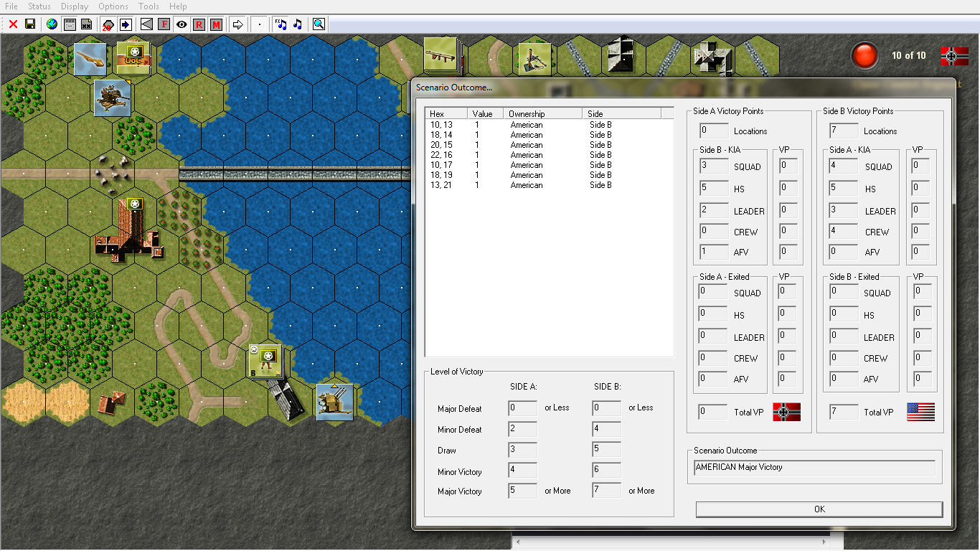Select the objective row for hex 22, 16
Viewport: 980px width, 551px height.
coord(549,155)
